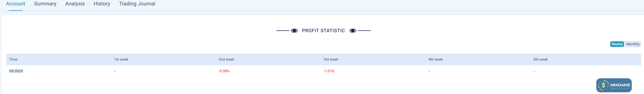Image resolution: width=644 pixels, height=94 pixels.
Task: Select the Analysis tab
Action: 75,4
